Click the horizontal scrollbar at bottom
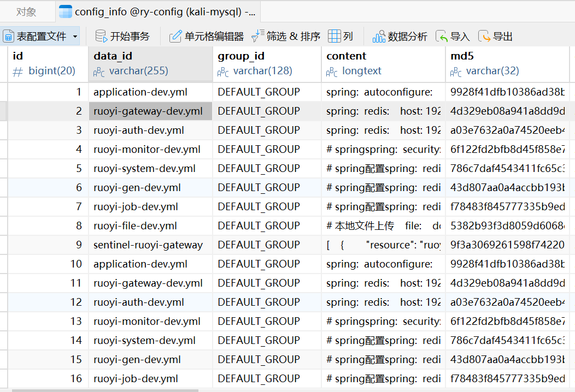 coord(105,390)
